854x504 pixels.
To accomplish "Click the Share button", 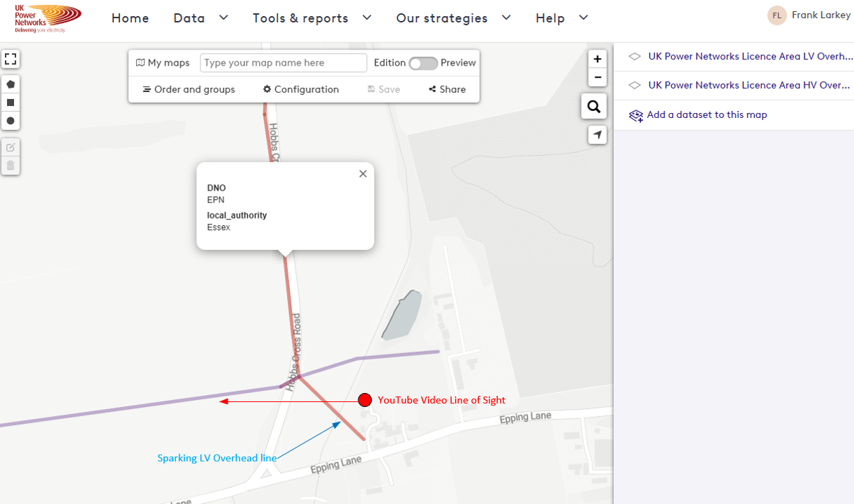I will click(x=448, y=89).
